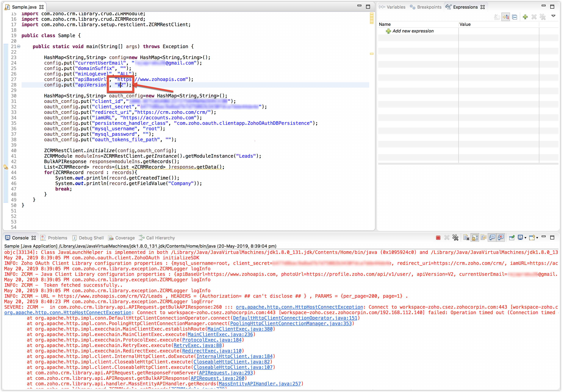Open MassEntityAPIHandler.java:257 link
Screen dimensions: 562x392
click(260, 384)
